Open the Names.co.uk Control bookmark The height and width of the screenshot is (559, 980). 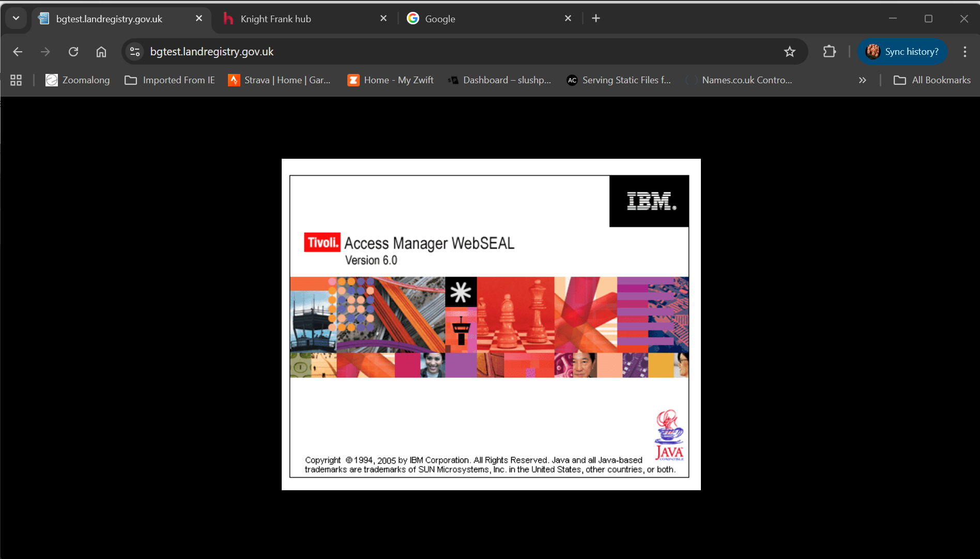click(x=739, y=80)
